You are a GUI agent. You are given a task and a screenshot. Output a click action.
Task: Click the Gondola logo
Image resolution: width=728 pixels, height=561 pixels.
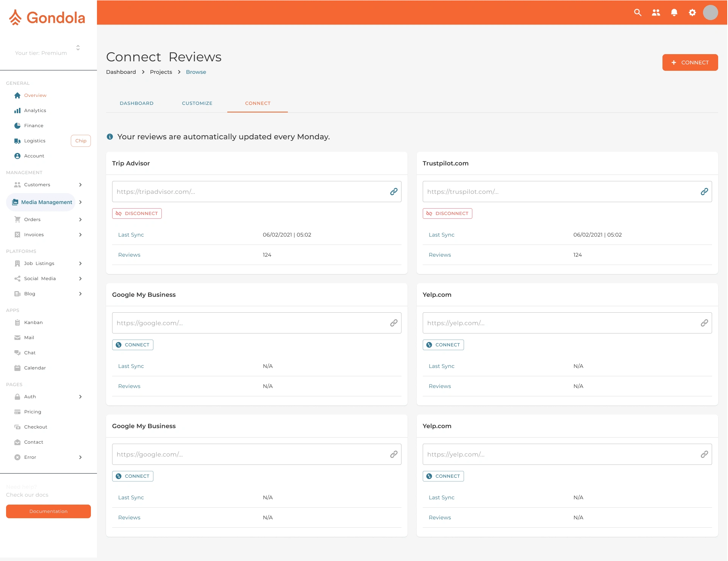(47, 17)
